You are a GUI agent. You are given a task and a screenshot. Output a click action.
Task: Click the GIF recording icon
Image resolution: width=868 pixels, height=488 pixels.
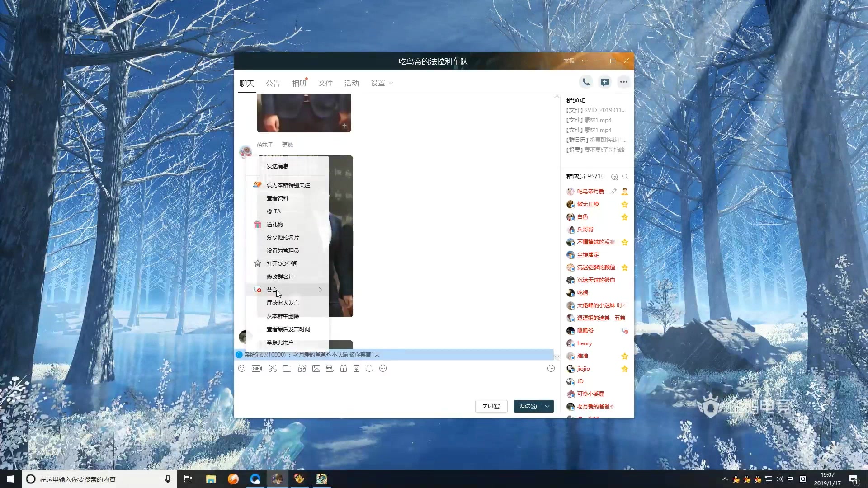257,368
